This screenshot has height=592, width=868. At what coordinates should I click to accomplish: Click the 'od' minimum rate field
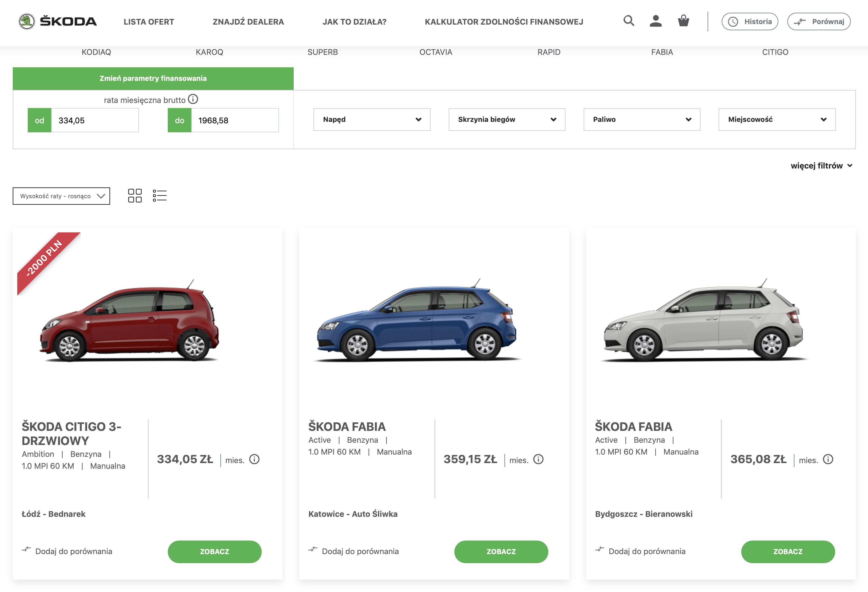(x=95, y=120)
